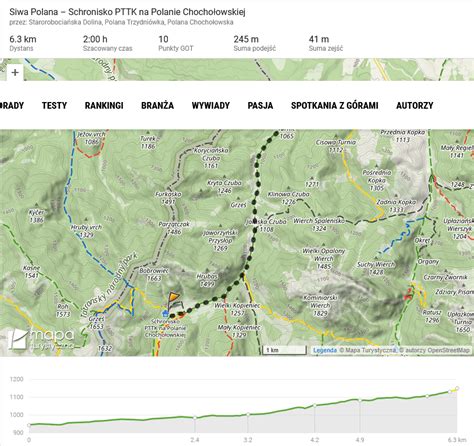Click the 245 m Suma podejść value
474x446 pixels.
[x=246, y=39]
